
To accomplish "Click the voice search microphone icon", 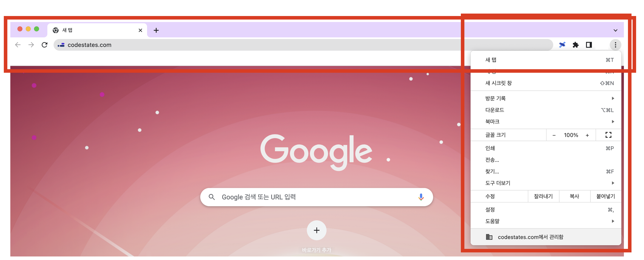I will point(421,197).
